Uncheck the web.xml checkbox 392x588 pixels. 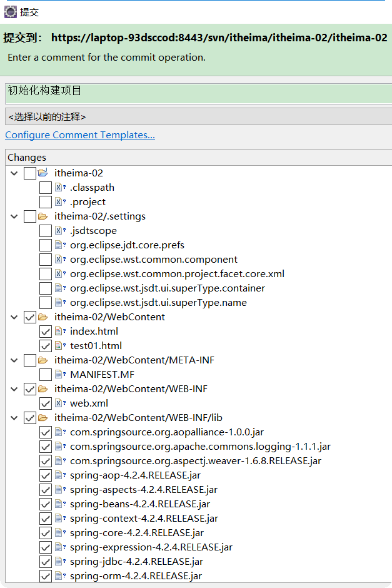[46, 403]
